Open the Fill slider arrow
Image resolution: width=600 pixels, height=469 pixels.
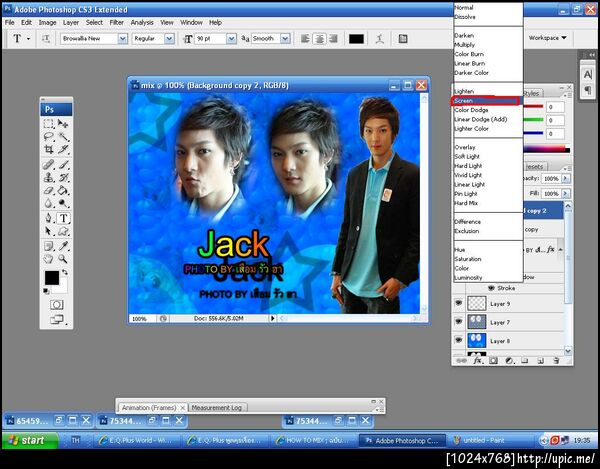tap(565, 194)
